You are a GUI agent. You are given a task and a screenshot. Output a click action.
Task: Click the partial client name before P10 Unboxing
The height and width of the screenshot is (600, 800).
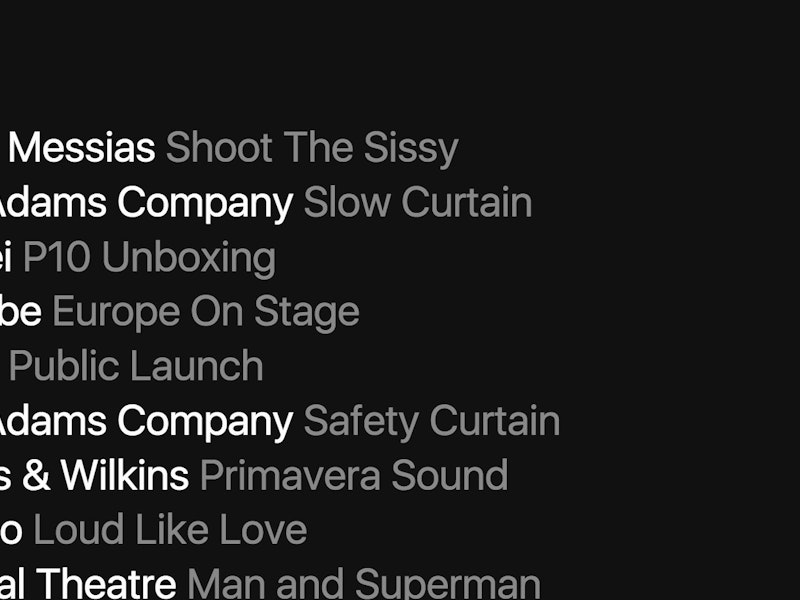point(6,258)
